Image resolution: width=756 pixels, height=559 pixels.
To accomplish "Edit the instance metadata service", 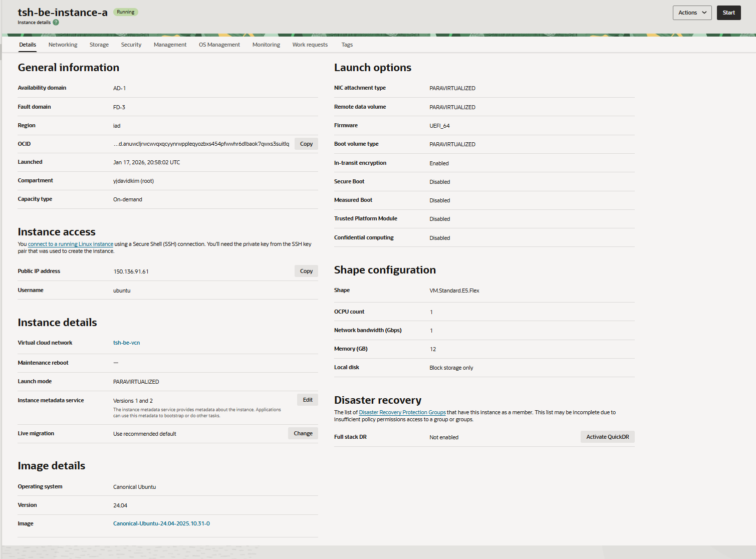I will click(x=308, y=400).
